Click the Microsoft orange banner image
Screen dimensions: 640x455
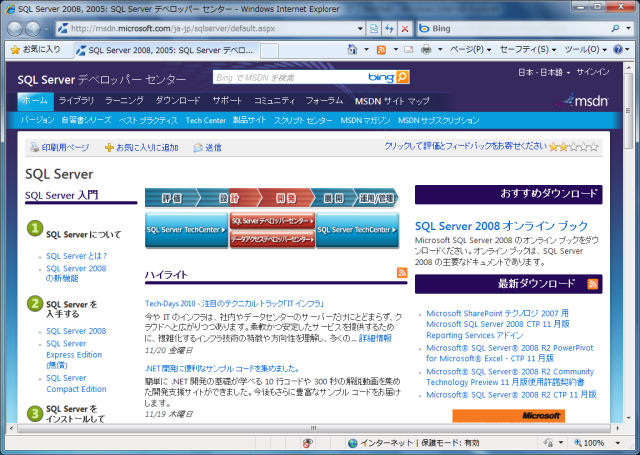(x=509, y=416)
